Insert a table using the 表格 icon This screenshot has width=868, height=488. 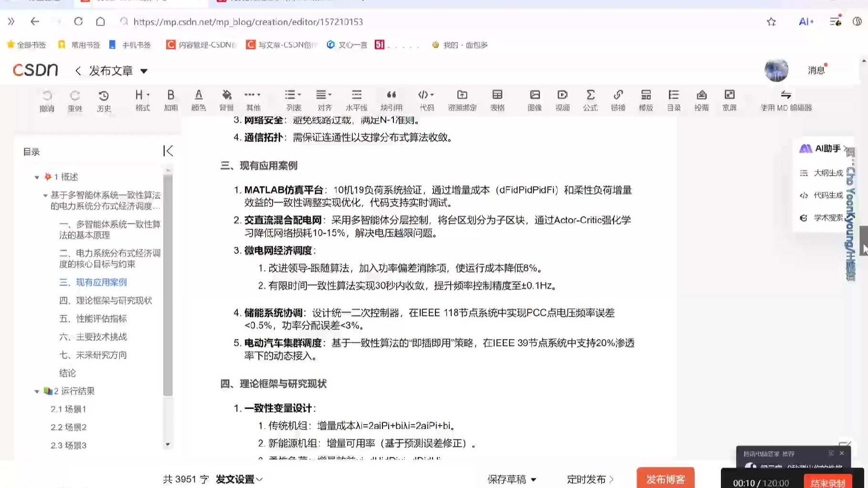tap(497, 99)
